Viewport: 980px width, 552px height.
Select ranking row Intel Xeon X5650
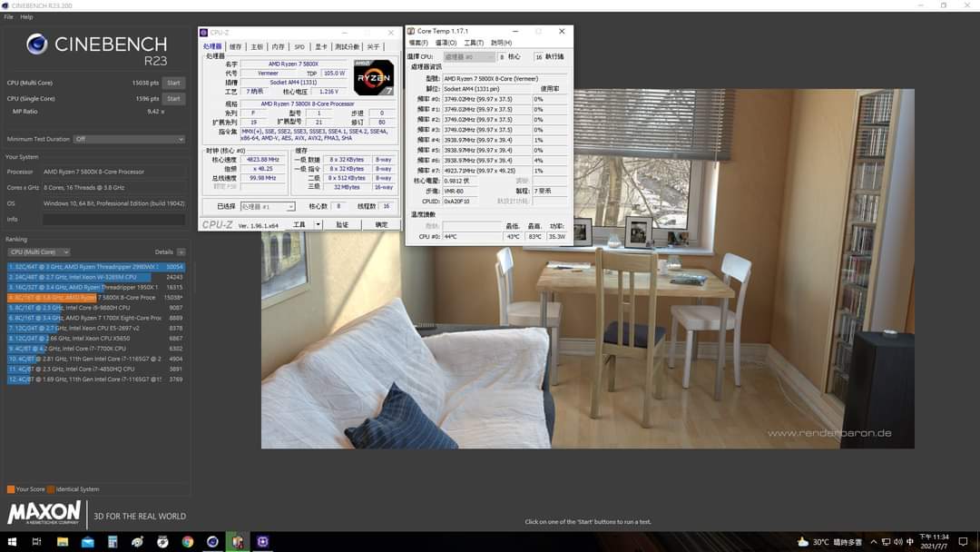pos(95,339)
